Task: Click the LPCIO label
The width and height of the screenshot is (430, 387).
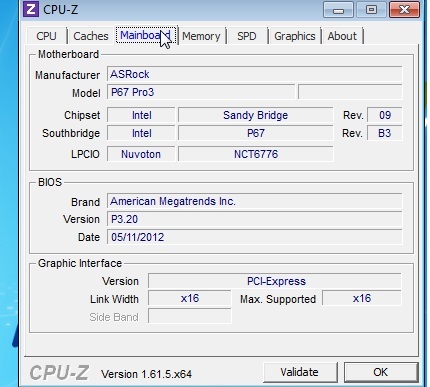Action: 85,154
